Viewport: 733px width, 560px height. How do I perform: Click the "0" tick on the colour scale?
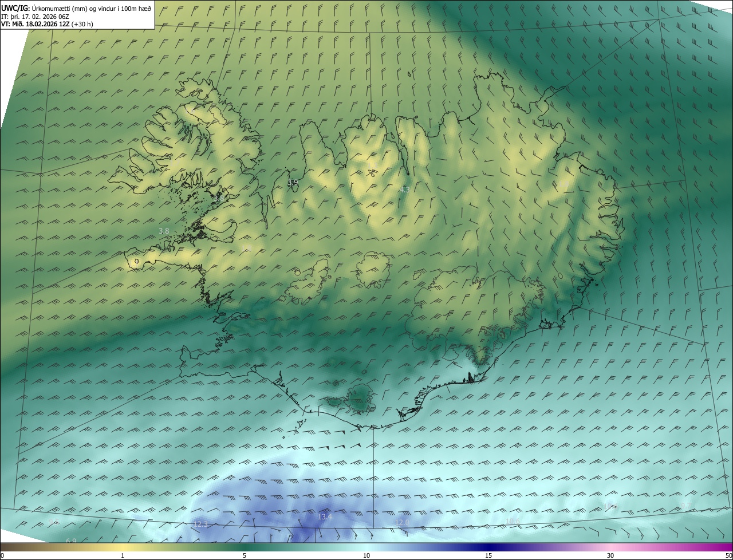point(2,555)
